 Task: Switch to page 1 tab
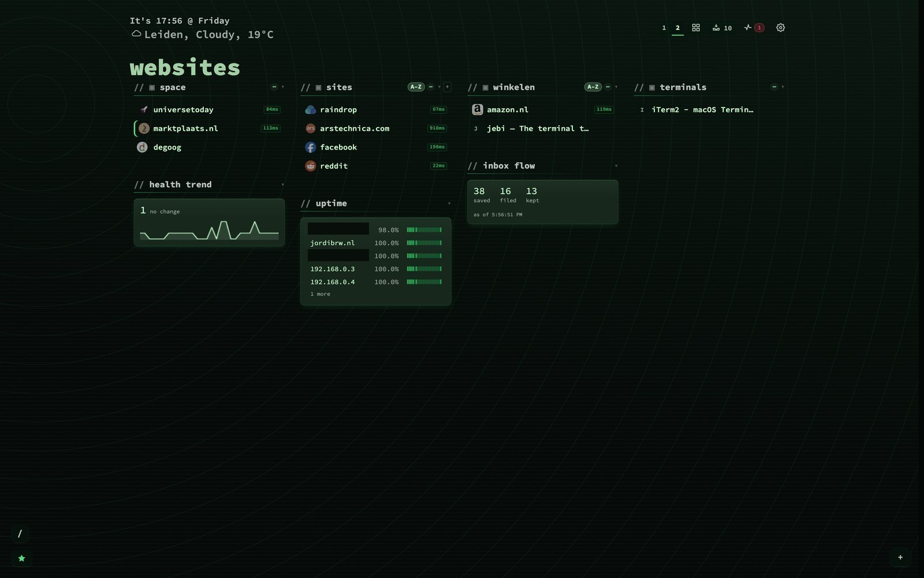(664, 28)
